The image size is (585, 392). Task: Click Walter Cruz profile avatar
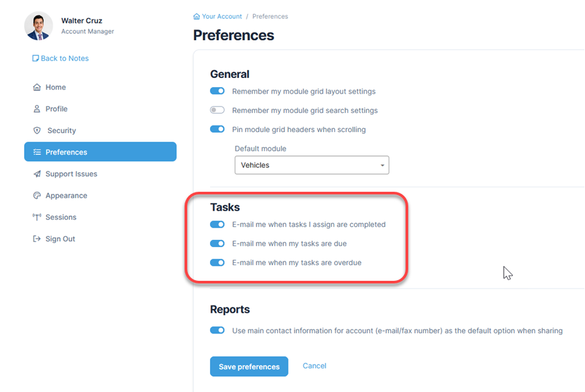38,26
